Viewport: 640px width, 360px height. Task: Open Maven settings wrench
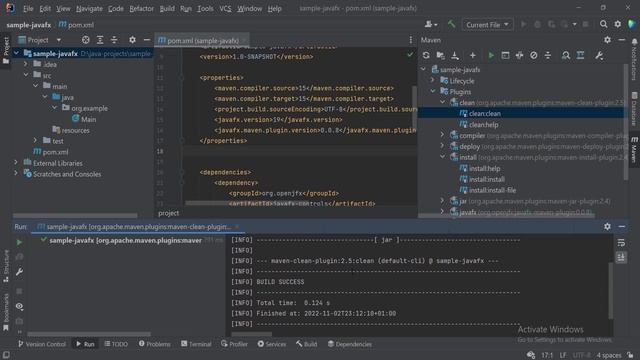click(x=599, y=55)
